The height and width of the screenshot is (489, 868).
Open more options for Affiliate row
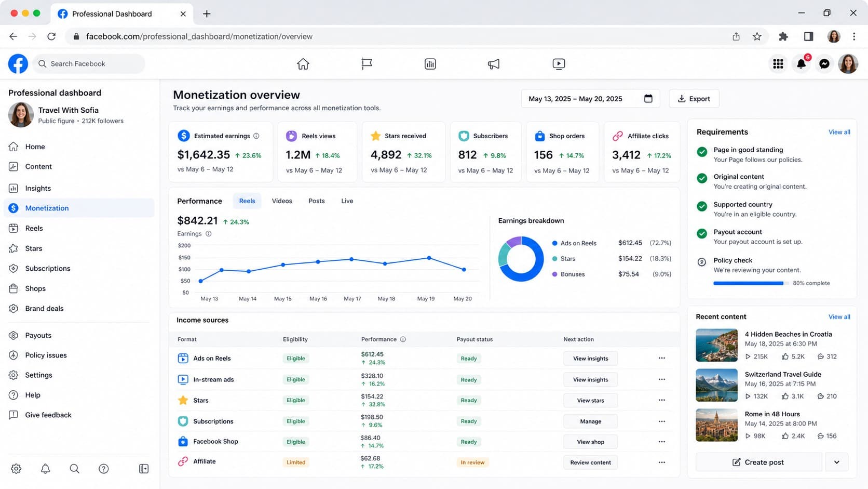(661, 462)
